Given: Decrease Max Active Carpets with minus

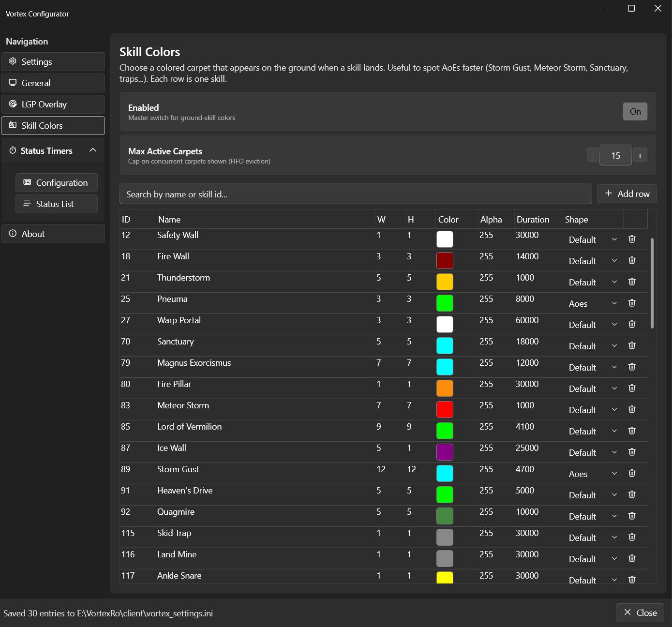Looking at the screenshot, I should [592, 155].
